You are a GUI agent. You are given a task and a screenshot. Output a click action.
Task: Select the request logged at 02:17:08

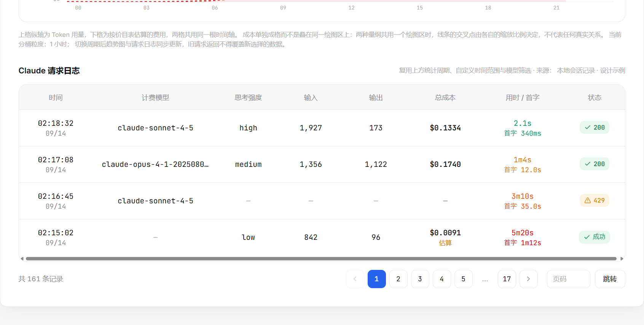point(322,165)
